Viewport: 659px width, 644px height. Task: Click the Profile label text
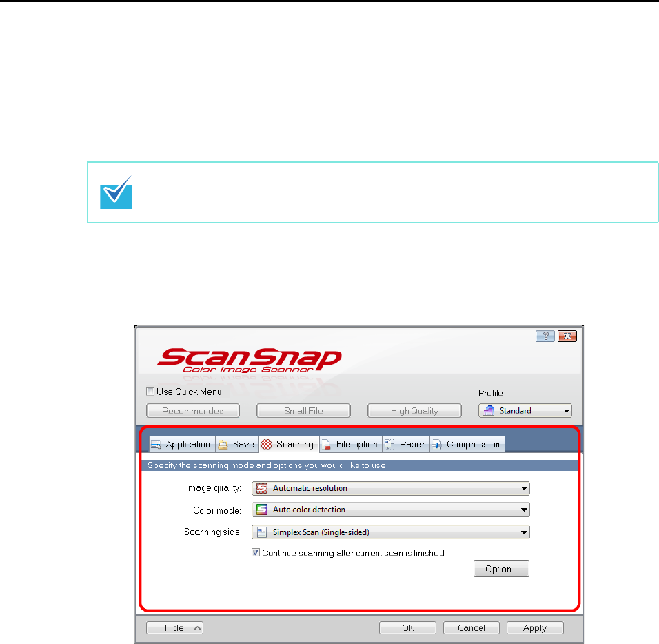pyautogui.click(x=491, y=392)
